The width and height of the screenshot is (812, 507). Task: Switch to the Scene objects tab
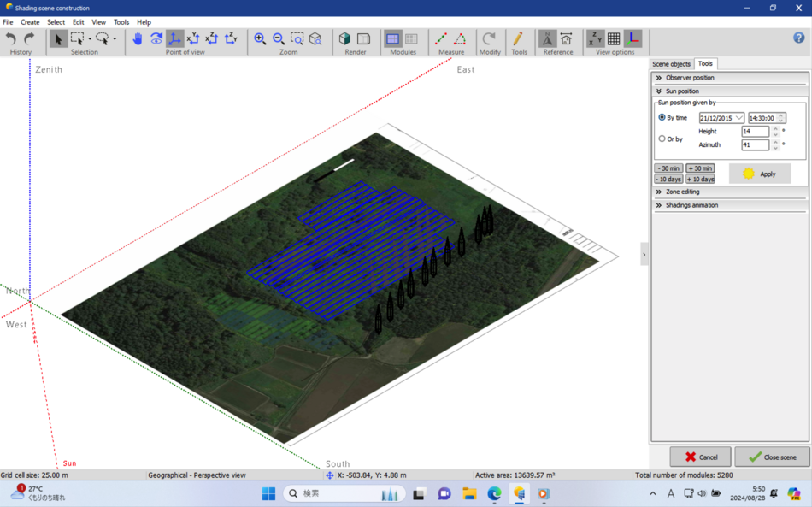671,64
